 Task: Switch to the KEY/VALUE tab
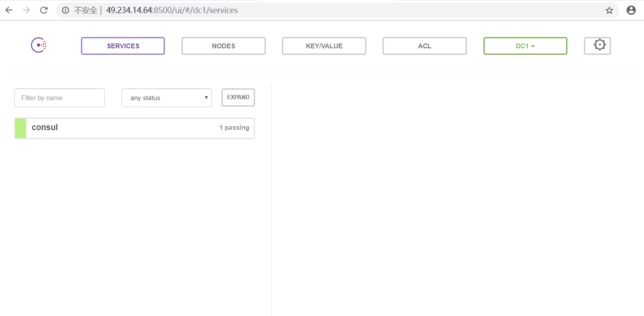(x=324, y=46)
